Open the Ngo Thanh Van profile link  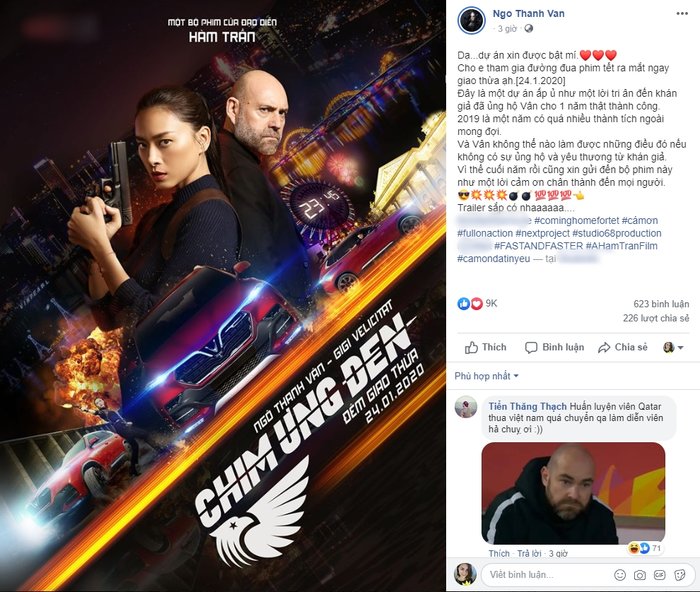pyautogui.click(x=528, y=13)
